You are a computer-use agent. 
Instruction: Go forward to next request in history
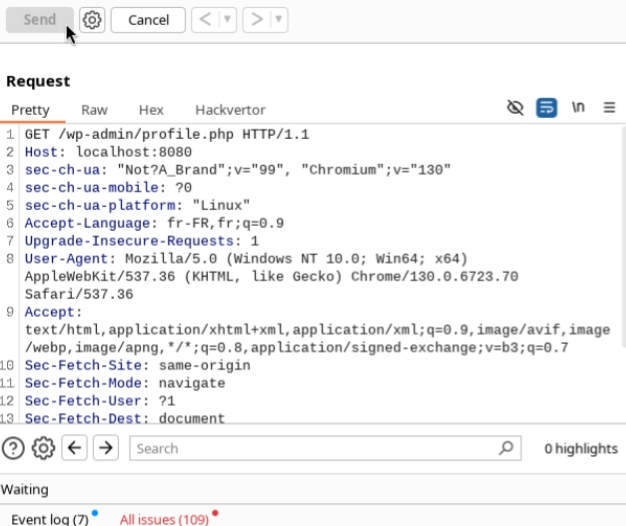pos(257,19)
